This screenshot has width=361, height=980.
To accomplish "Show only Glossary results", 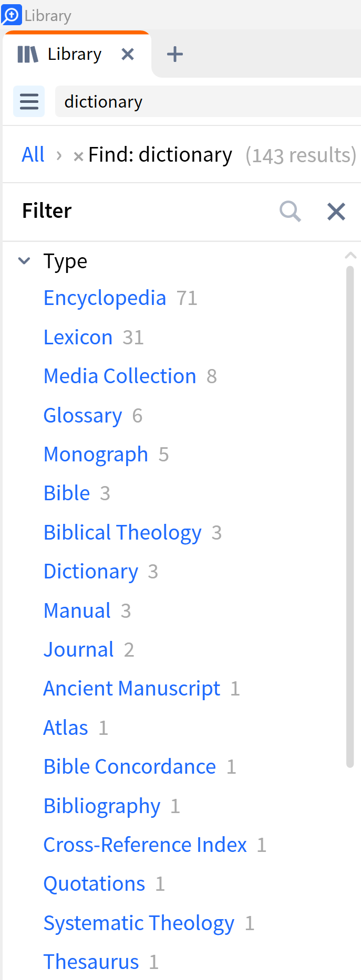I will tap(83, 415).
